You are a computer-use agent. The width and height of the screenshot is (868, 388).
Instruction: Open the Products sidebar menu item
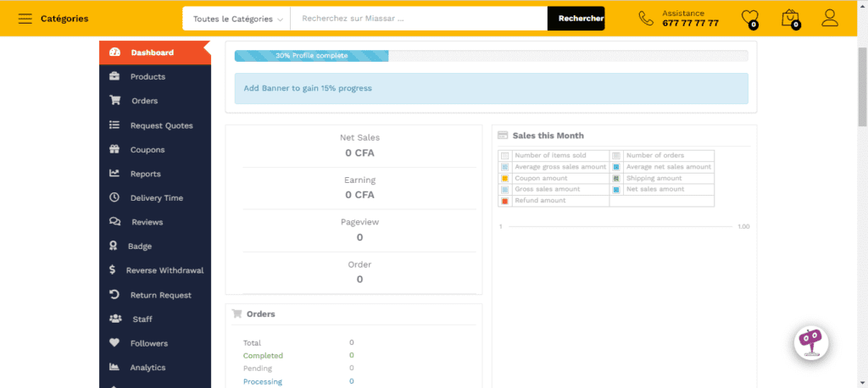[x=147, y=77]
